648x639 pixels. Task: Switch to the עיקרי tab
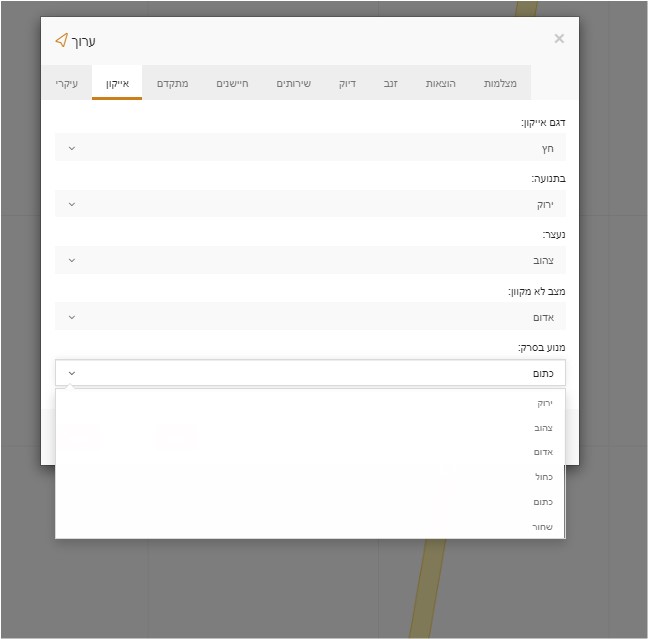tap(67, 83)
